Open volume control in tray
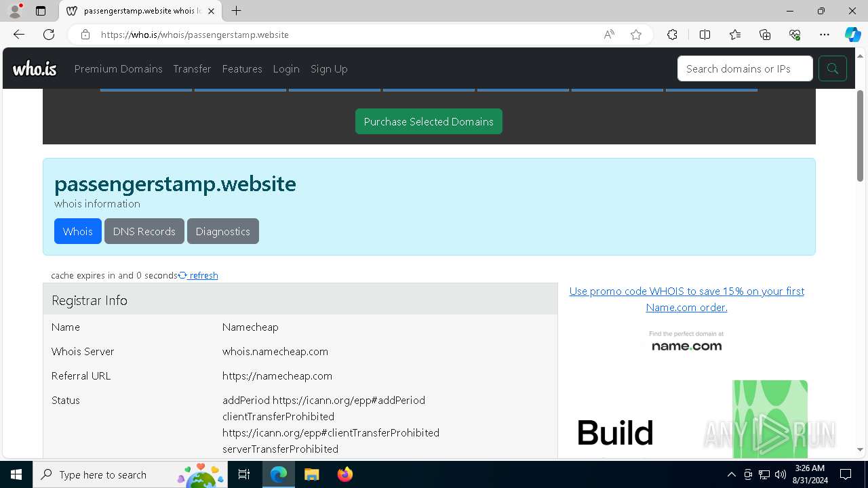The height and width of the screenshot is (488, 868). pos(780,474)
